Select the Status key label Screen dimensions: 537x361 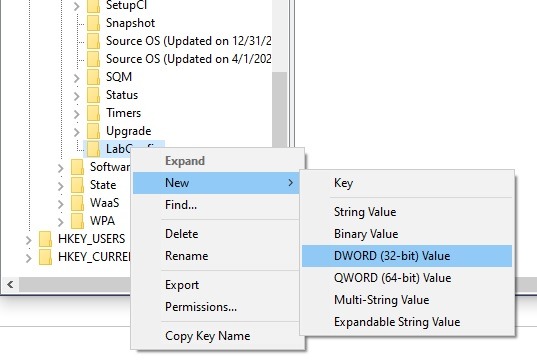pyautogui.click(x=122, y=95)
